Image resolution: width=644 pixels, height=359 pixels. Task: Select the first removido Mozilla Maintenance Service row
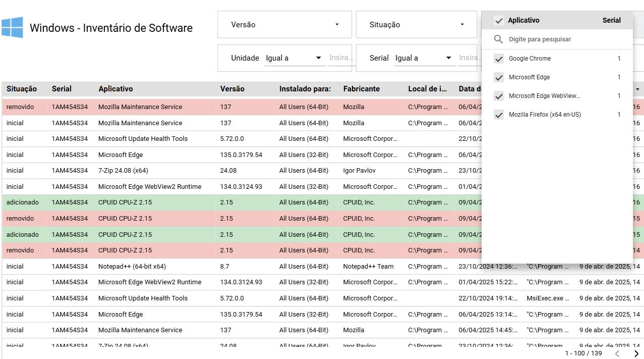pyautogui.click(x=140, y=107)
